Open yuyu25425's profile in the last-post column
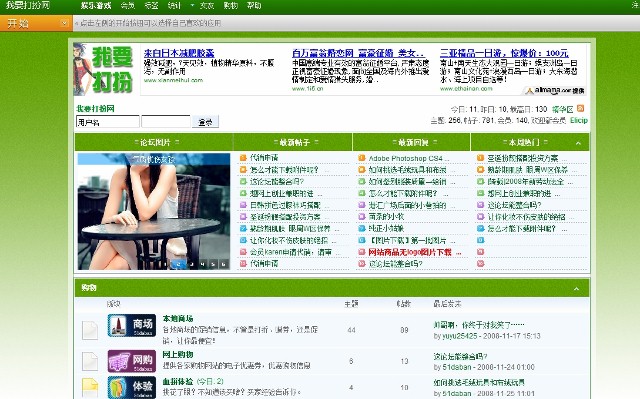The width and height of the screenshot is (640, 399). (460, 336)
